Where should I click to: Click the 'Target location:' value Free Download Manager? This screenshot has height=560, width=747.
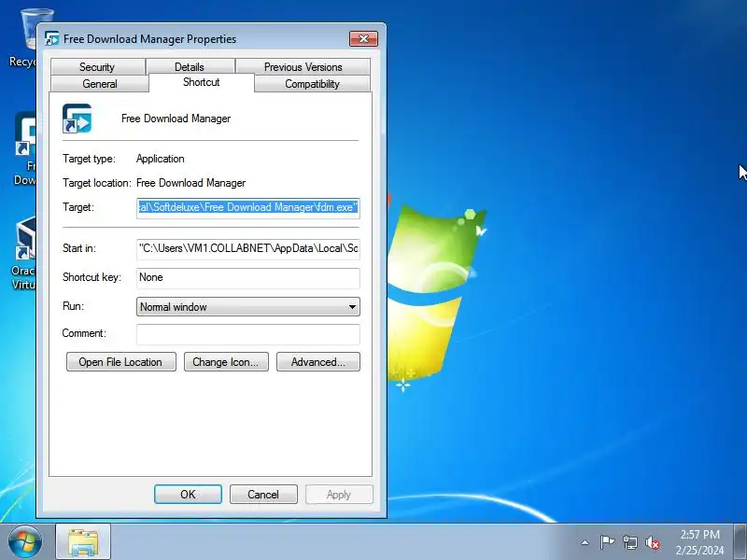[x=190, y=183]
